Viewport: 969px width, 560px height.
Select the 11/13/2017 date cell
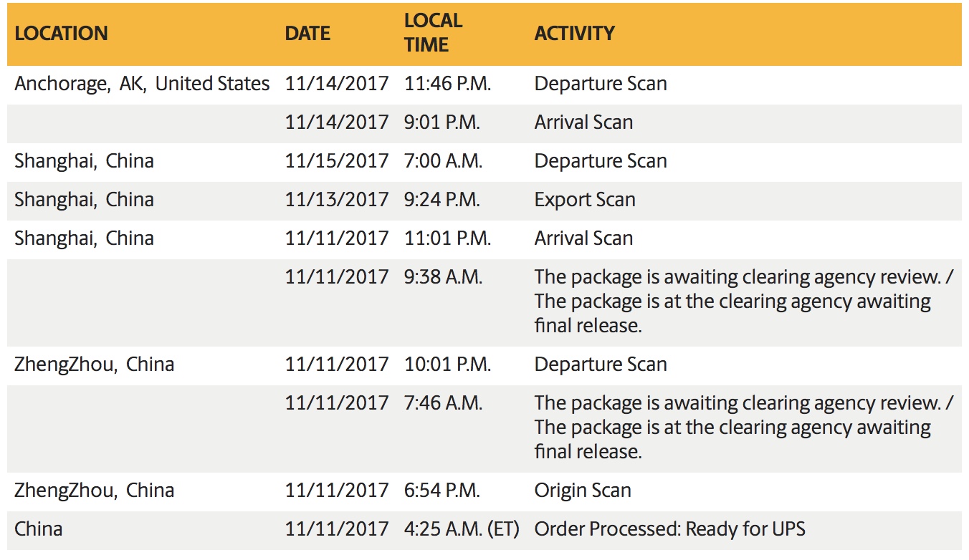pyautogui.click(x=336, y=200)
